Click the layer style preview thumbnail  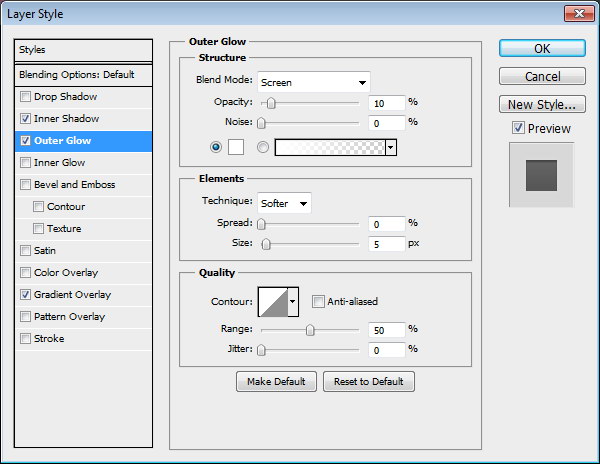coord(541,174)
